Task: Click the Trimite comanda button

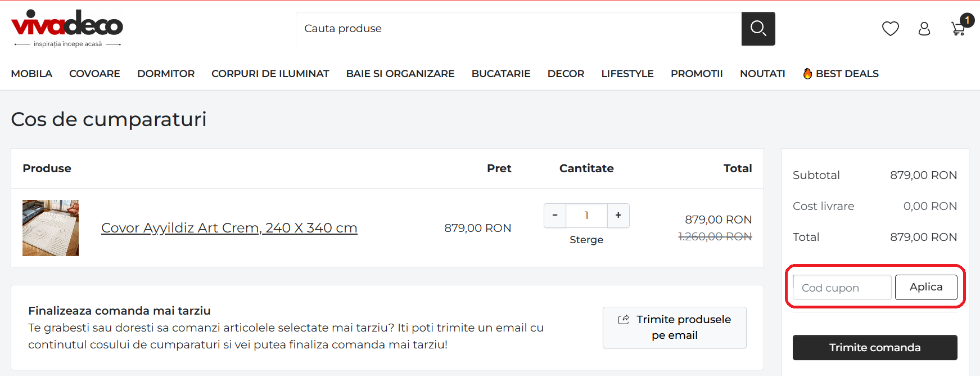Action: click(875, 348)
